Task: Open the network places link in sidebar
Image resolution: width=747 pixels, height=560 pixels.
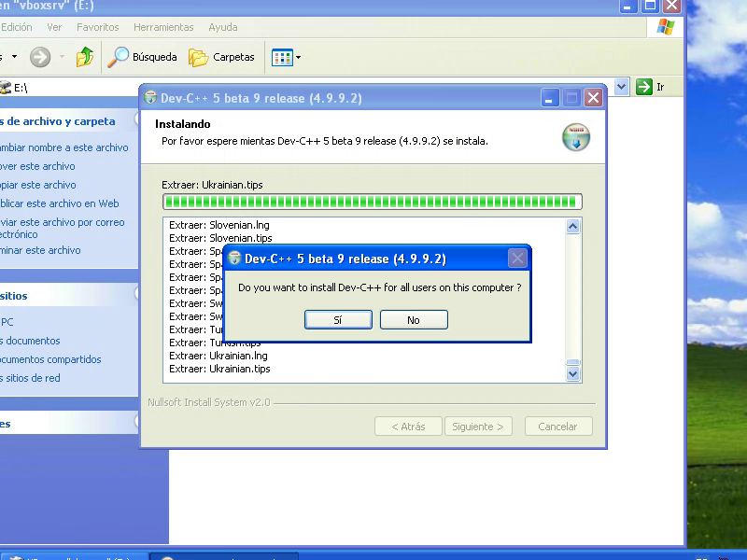Action: click(x=30, y=378)
